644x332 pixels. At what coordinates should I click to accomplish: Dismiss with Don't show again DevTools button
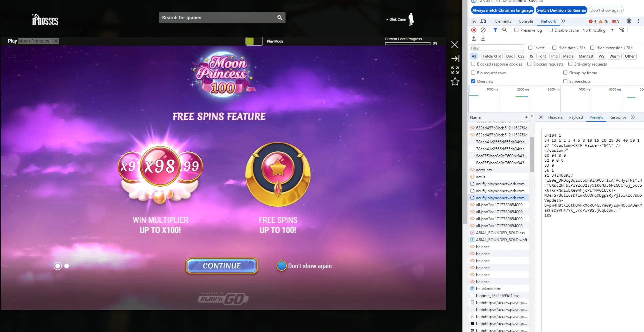606,10
